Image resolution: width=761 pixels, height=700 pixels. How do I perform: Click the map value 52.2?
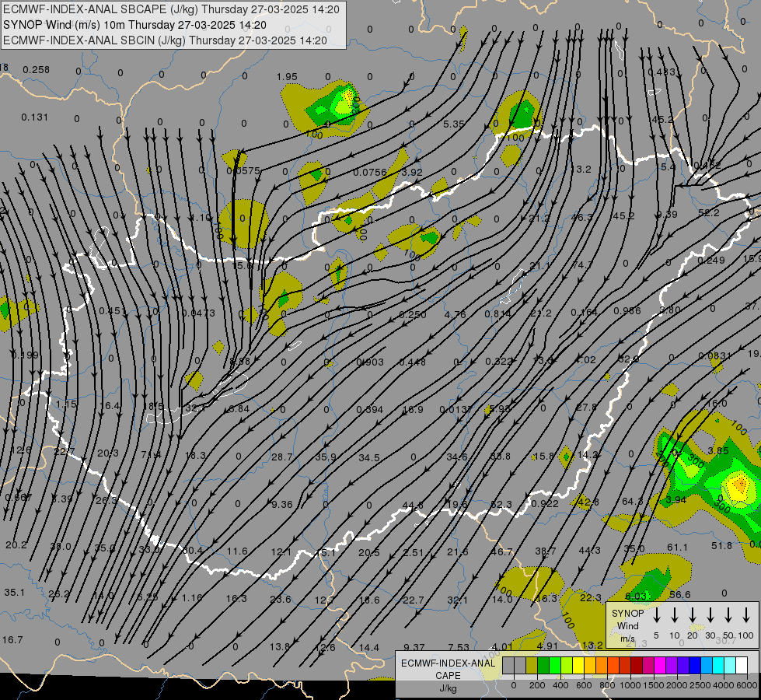click(x=709, y=213)
